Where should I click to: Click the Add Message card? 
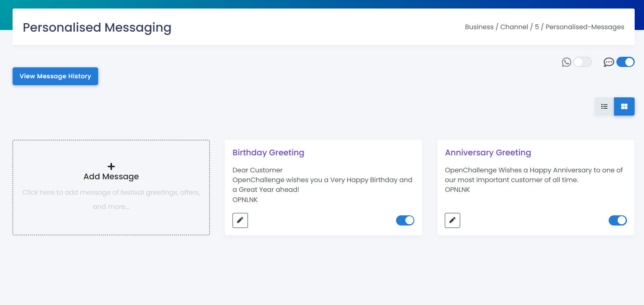111,187
